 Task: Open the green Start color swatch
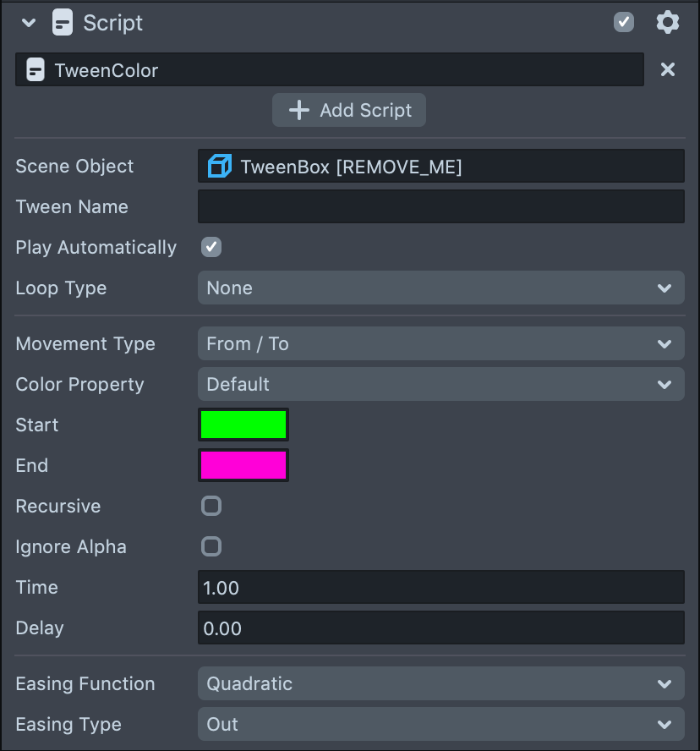243,425
